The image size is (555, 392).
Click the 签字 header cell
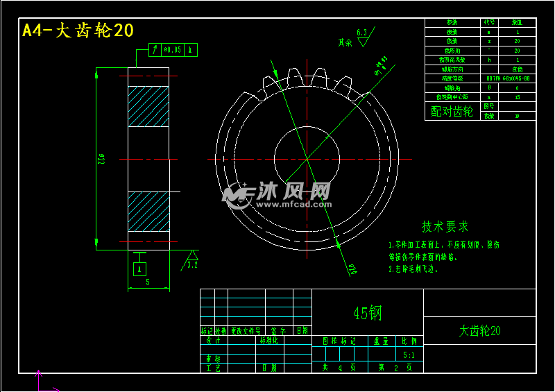point(279,331)
